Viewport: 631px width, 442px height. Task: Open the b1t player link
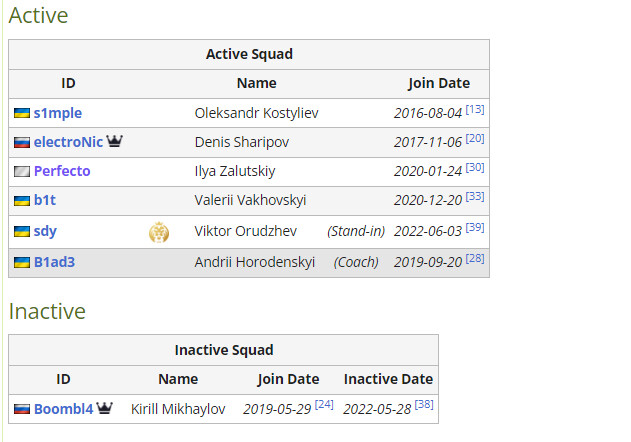coord(45,200)
